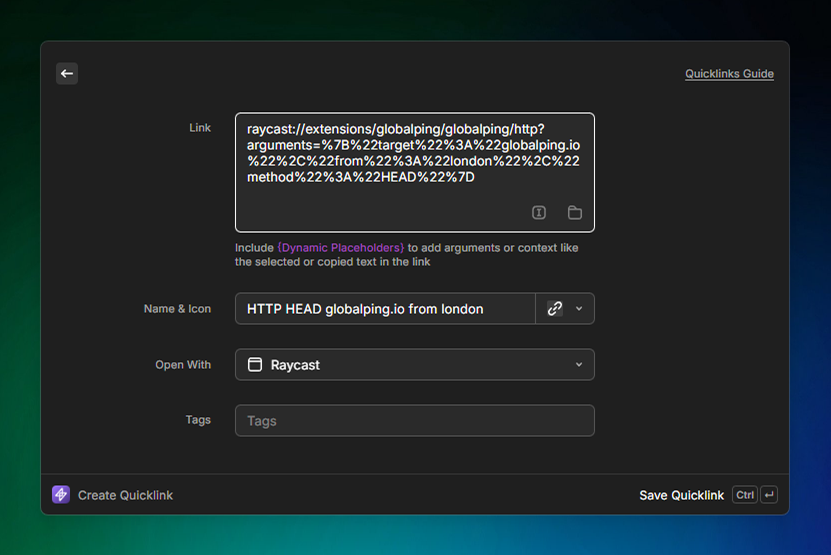831x555 pixels.
Task: Click the Save Quicklink button
Action: pyautogui.click(x=681, y=495)
